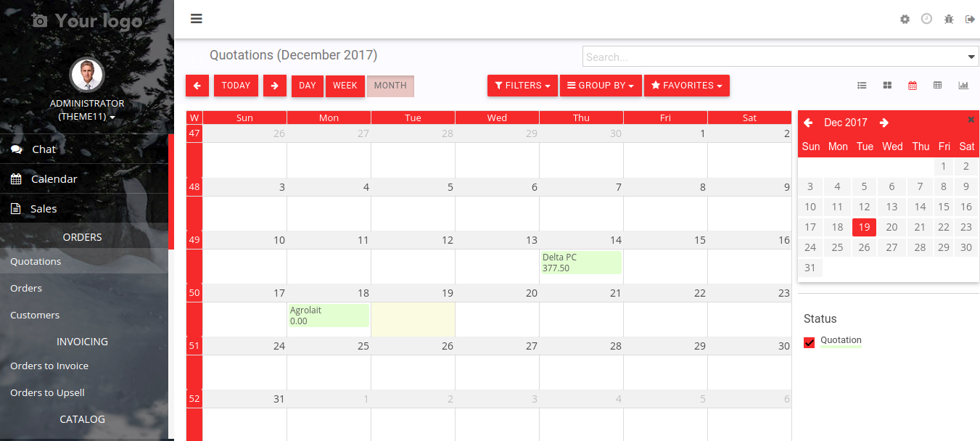The width and height of the screenshot is (980, 441).
Task: Switch to Month view
Action: [390, 86]
